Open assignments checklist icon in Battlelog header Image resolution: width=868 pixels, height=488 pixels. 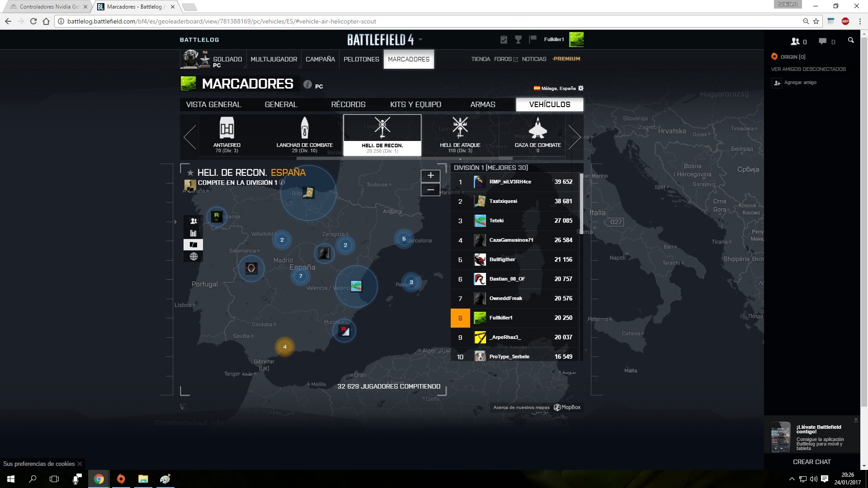[504, 40]
